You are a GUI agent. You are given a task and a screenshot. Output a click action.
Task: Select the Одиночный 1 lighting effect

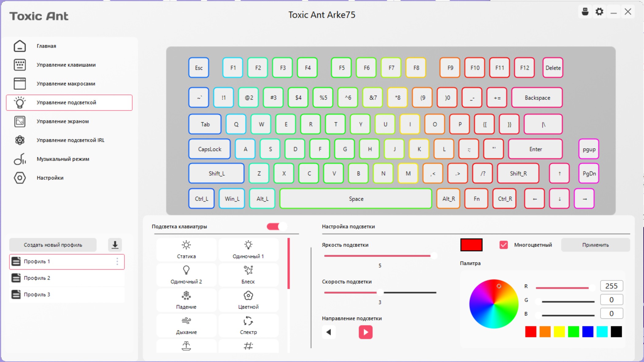[x=248, y=250]
